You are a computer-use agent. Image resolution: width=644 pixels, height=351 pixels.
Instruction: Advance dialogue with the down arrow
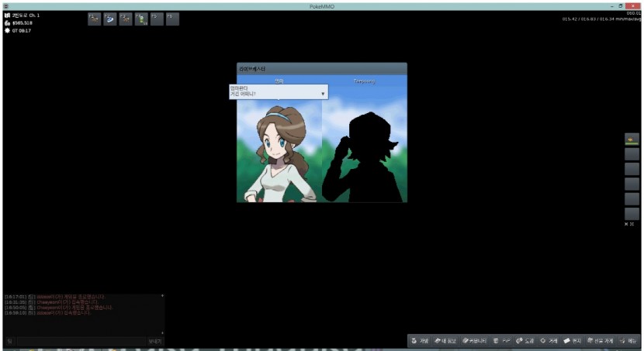pyautogui.click(x=323, y=94)
